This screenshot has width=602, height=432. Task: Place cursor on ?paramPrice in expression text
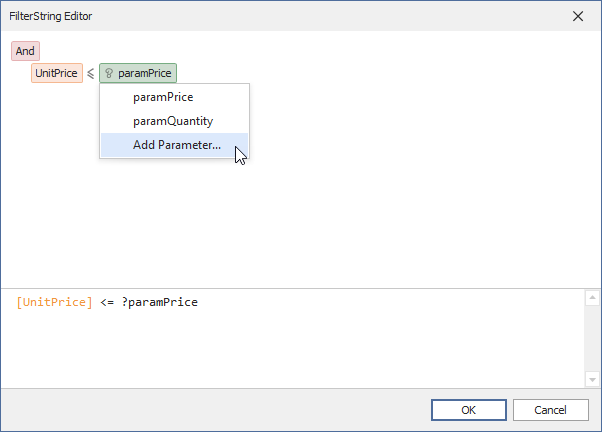click(x=160, y=302)
